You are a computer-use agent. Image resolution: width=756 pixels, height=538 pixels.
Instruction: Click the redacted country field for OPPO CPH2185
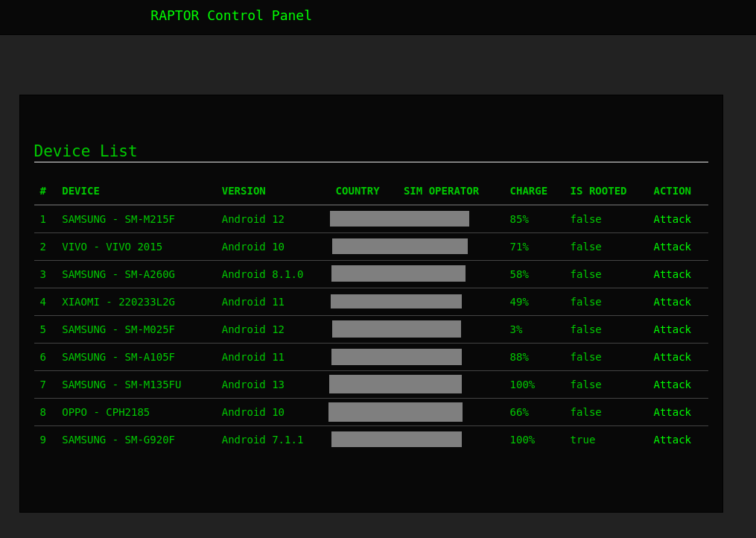coord(396,411)
